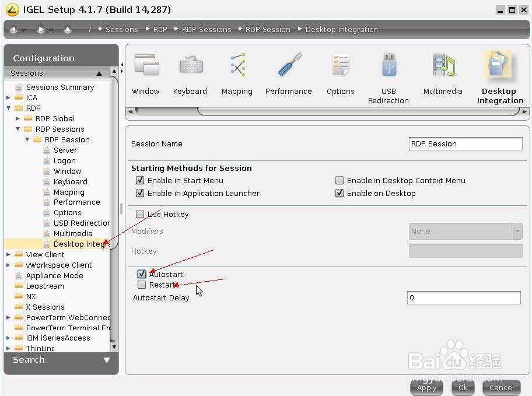Select Multimedia in the tree
The height and width of the screenshot is (396, 532).
point(73,233)
